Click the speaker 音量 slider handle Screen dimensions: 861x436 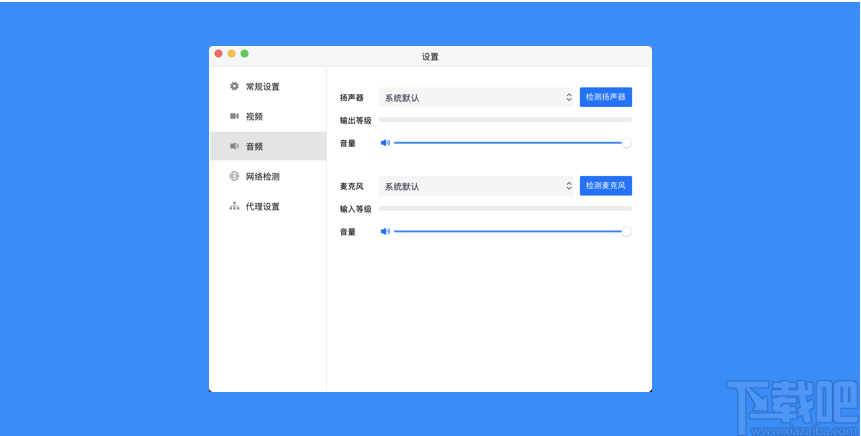tap(627, 143)
